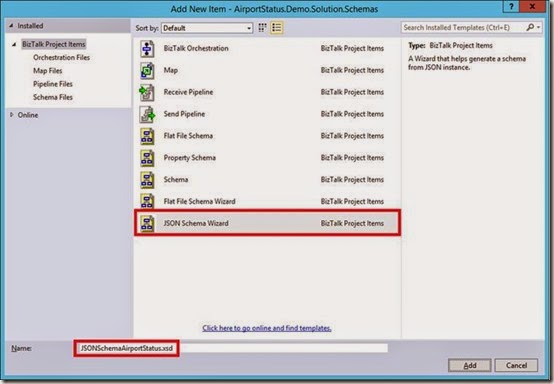
Task: Select BizTalk Project Items category
Action: tap(54, 44)
